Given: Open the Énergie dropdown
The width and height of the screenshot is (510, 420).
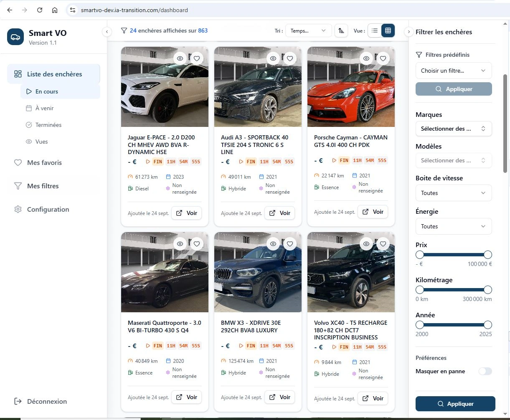Looking at the screenshot, I should (x=454, y=226).
